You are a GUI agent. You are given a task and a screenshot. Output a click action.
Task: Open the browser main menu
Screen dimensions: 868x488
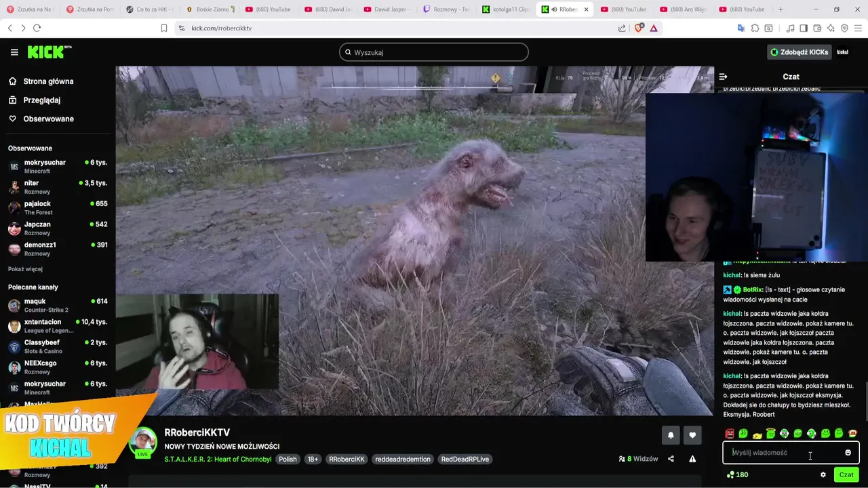858,28
